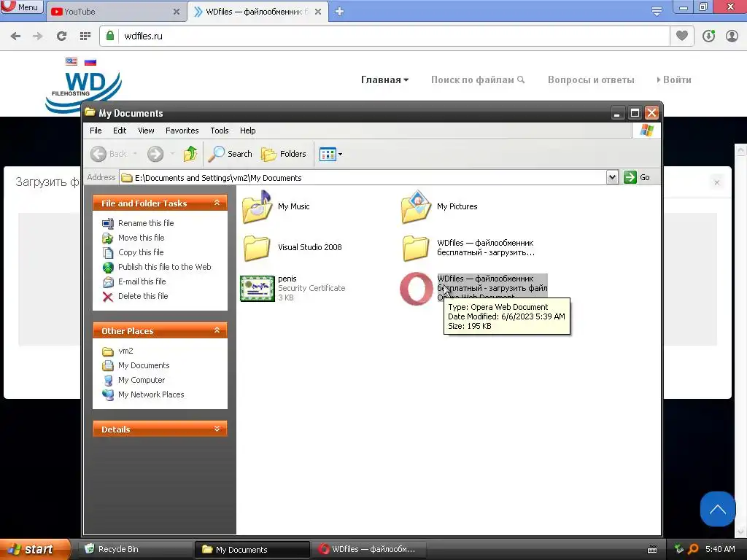Open Opera tab menu icon

click(x=657, y=12)
